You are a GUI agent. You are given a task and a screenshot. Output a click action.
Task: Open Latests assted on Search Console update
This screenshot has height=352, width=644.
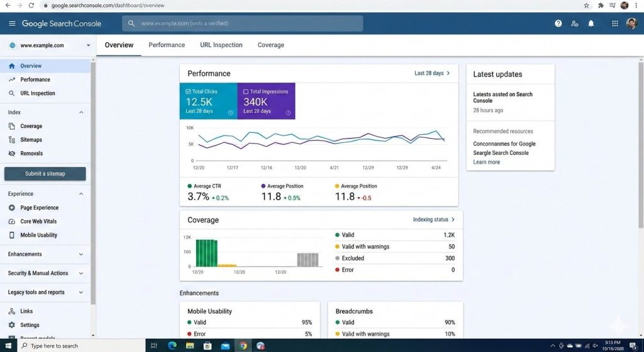502,98
